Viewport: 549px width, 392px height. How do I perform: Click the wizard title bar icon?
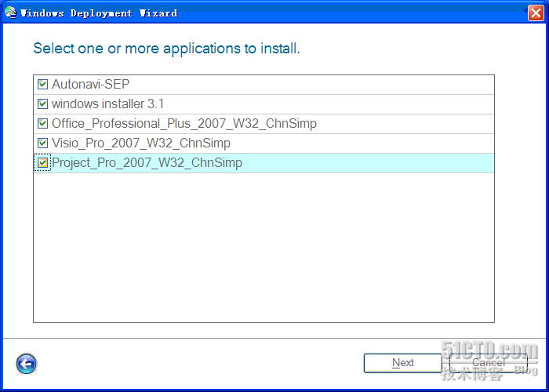point(10,13)
